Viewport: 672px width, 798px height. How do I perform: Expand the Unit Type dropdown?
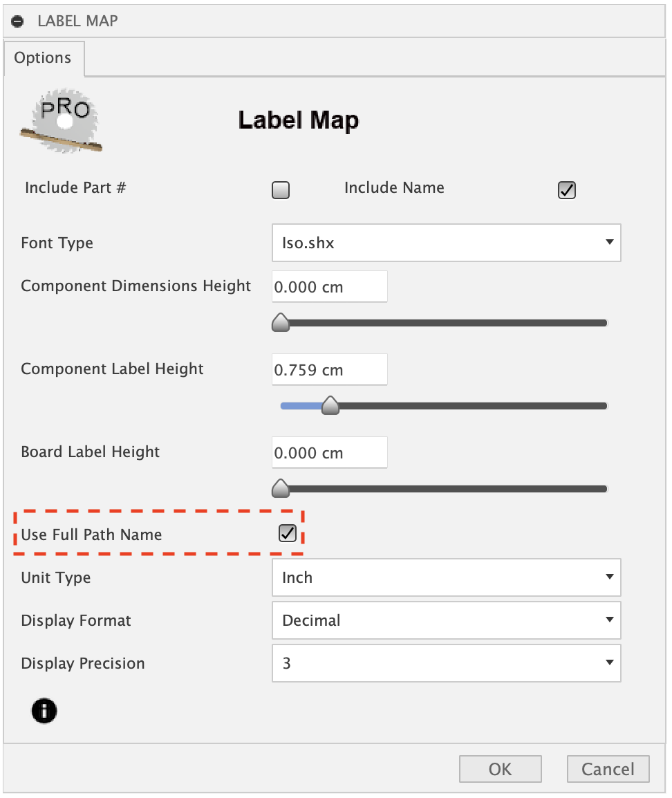click(x=446, y=577)
